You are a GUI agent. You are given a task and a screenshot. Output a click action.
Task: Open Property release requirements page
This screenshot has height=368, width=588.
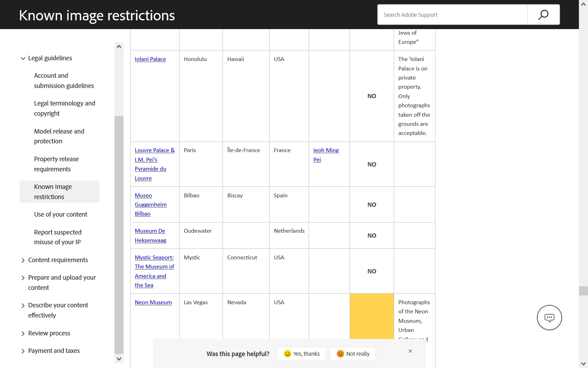click(x=56, y=164)
